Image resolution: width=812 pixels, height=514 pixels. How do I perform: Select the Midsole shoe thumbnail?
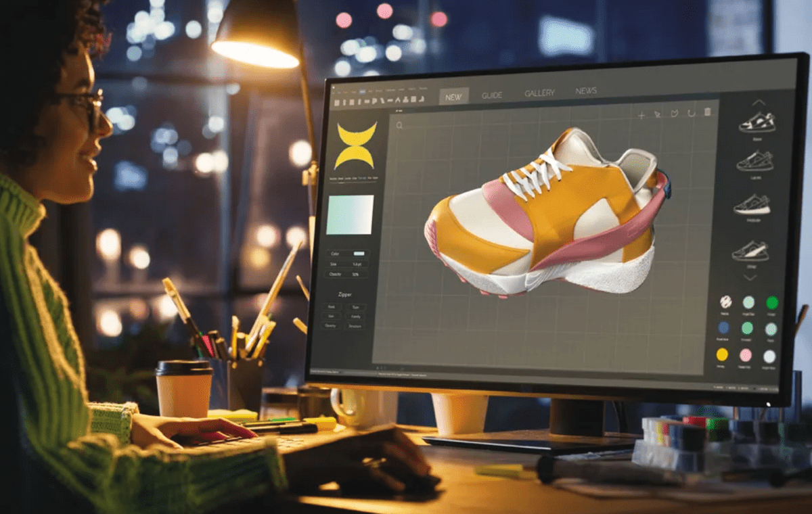pos(752,205)
